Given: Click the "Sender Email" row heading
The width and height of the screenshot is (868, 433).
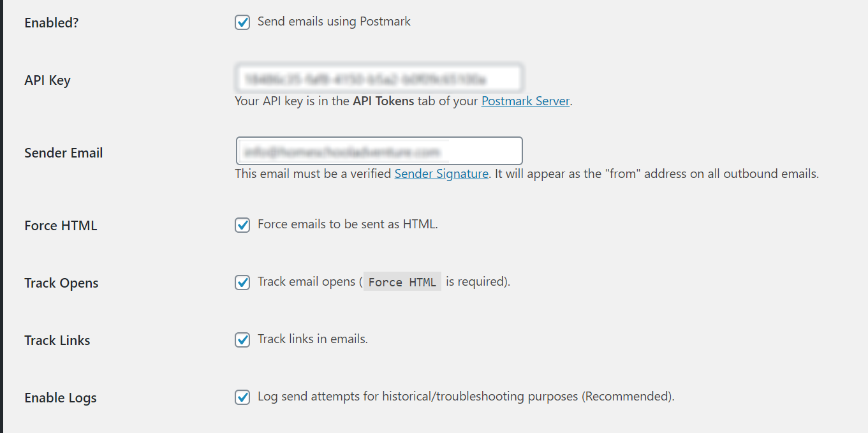Looking at the screenshot, I should [63, 153].
